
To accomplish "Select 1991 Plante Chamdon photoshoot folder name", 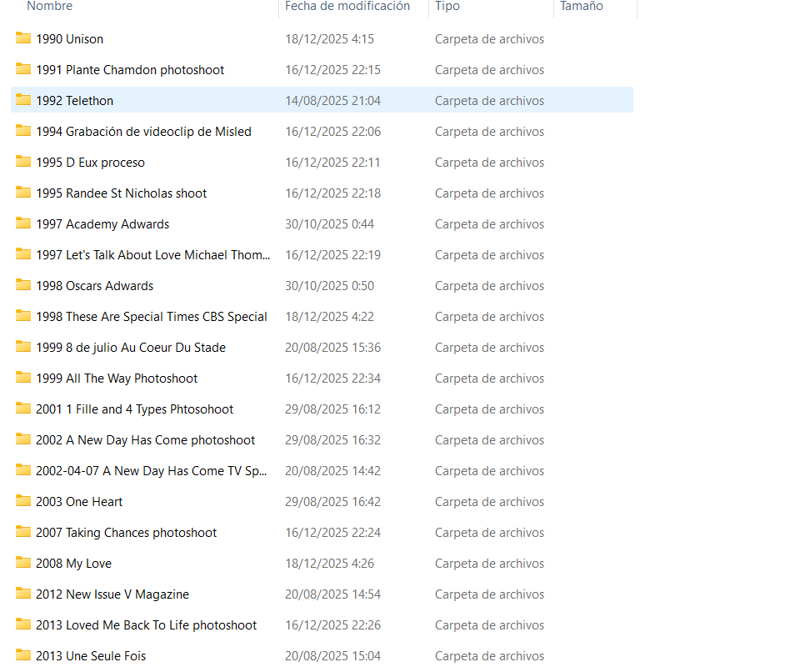I will (x=130, y=70).
